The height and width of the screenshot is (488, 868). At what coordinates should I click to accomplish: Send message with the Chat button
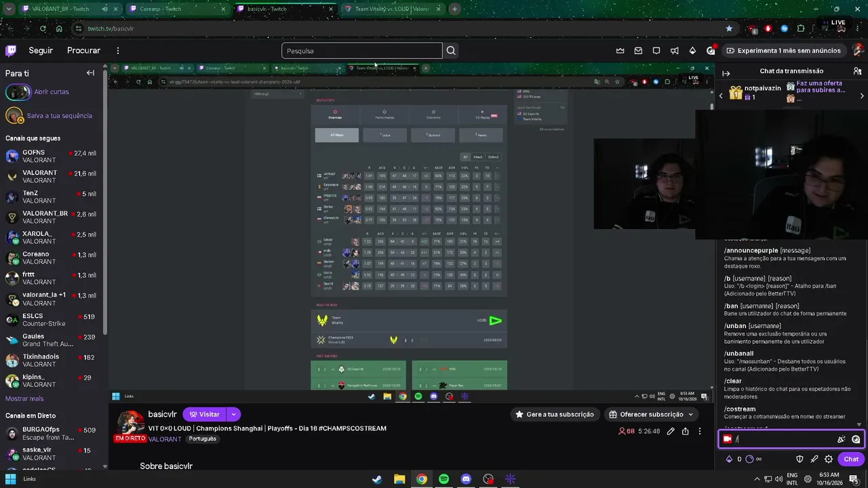click(851, 459)
